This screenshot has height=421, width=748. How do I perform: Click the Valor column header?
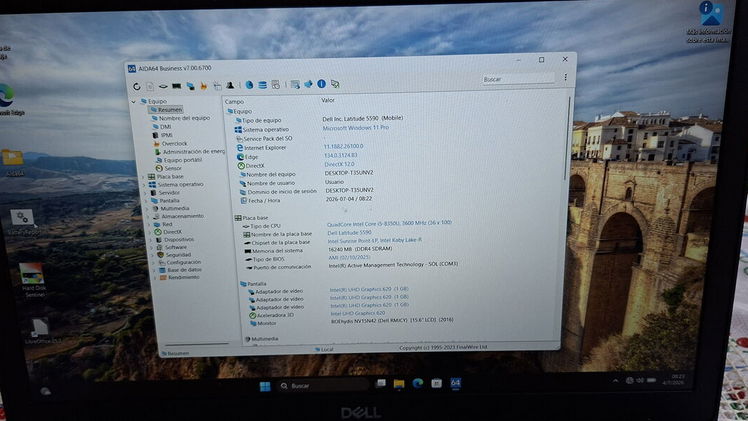[x=328, y=100]
